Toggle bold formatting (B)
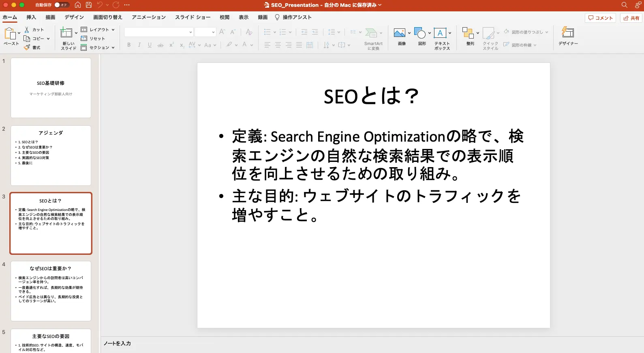 [x=129, y=45]
